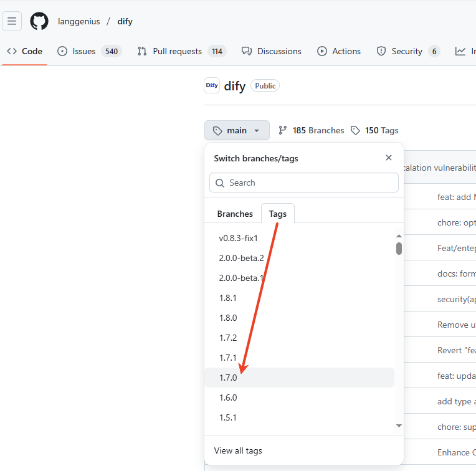Open the langgenius owner link
The image size is (476, 471).
(79, 22)
